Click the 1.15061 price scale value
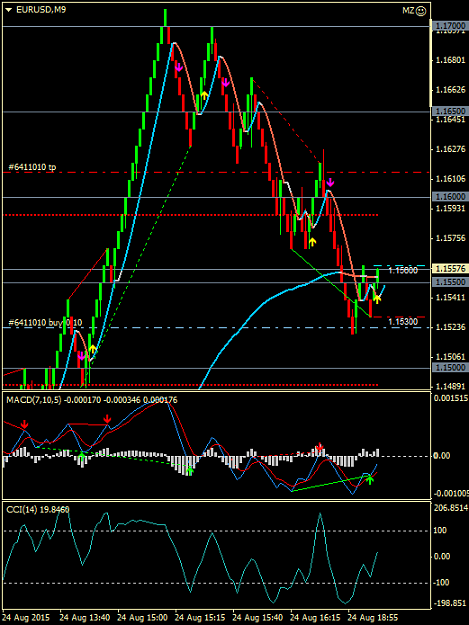Viewport: 469px width, 625px height. [x=451, y=356]
